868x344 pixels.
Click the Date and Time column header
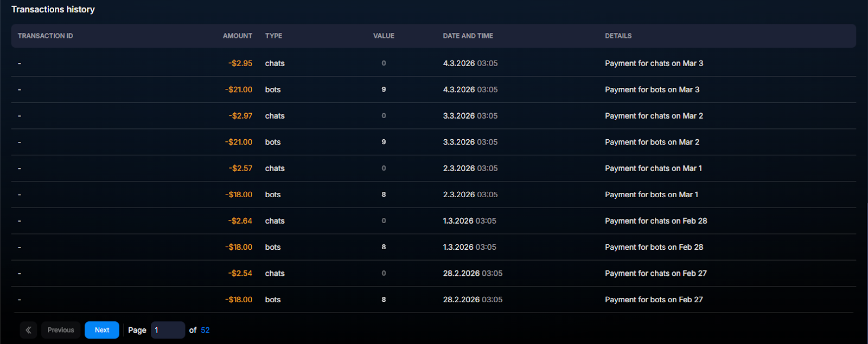[x=468, y=36]
